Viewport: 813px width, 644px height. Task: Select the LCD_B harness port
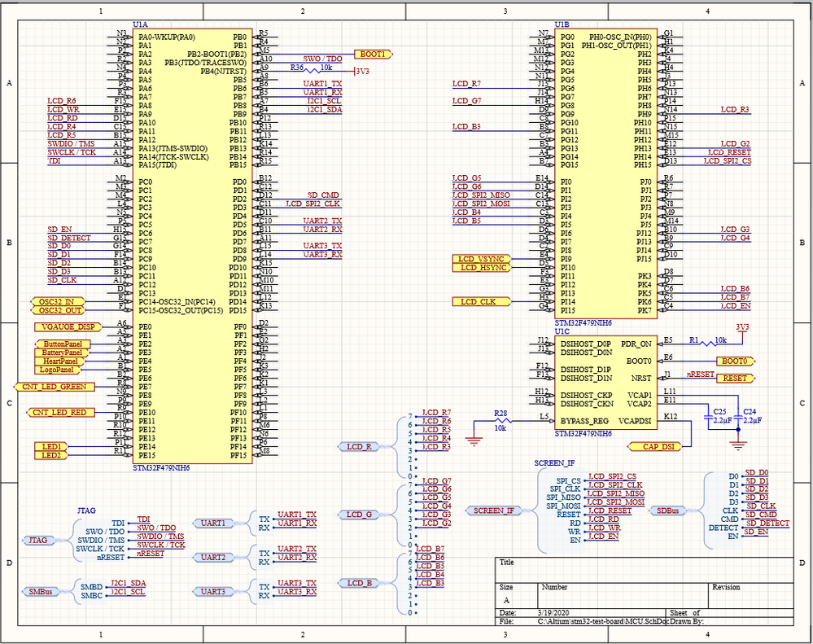click(359, 583)
